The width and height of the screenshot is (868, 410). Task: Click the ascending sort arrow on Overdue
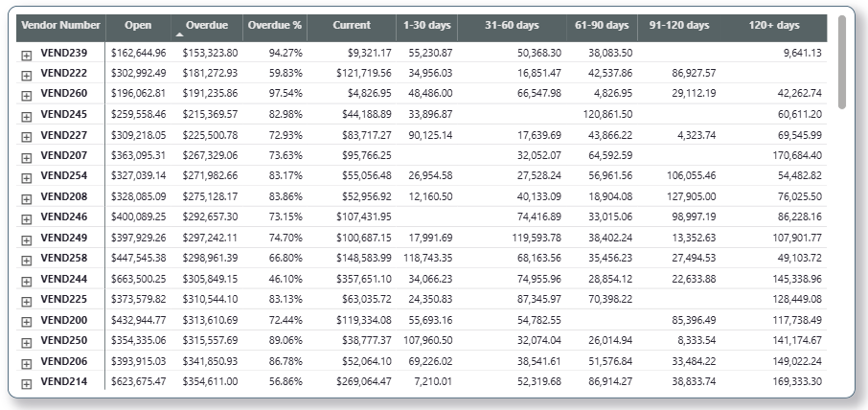pyautogui.click(x=179, y=34)
